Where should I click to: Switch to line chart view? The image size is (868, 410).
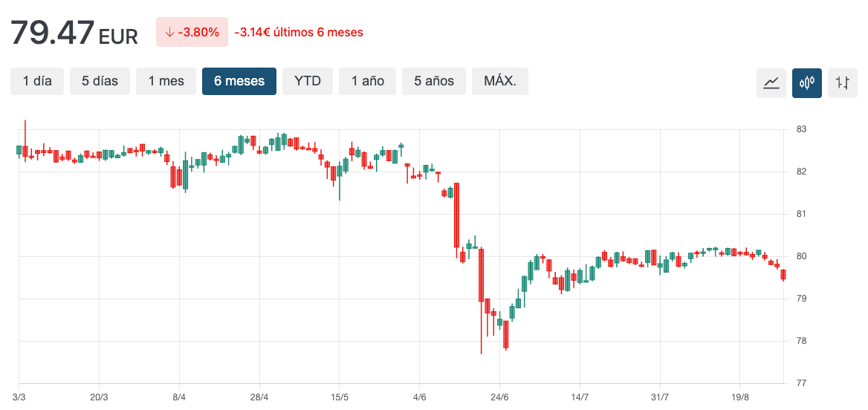tap(771, 82)
